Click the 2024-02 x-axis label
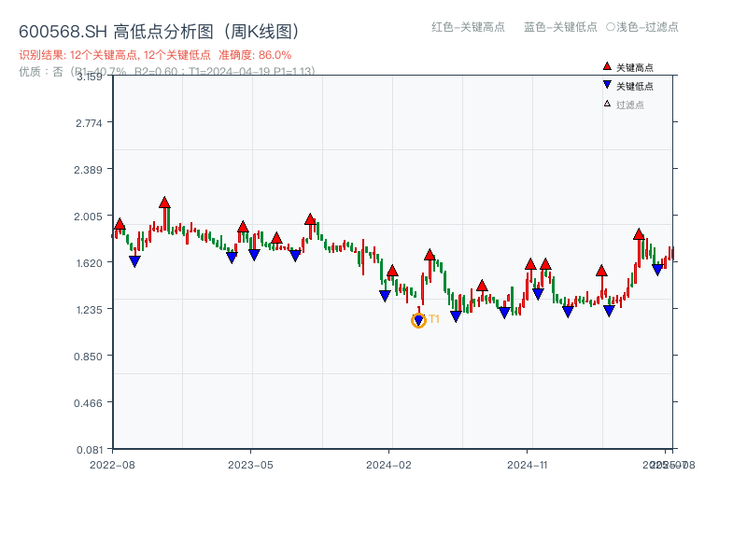This screenshot has width=747, height=560. coord(388,465)
